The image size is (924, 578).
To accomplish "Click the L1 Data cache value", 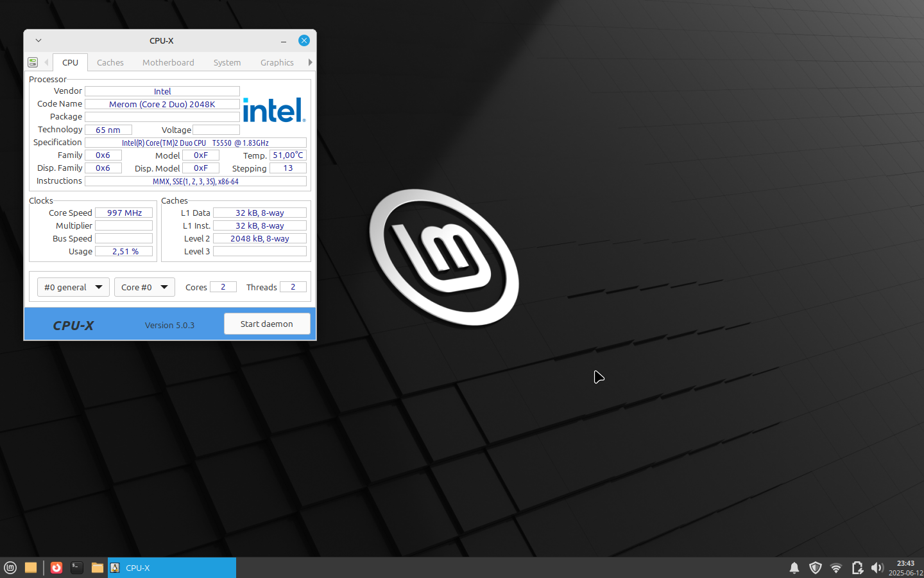I will [260, 213].
